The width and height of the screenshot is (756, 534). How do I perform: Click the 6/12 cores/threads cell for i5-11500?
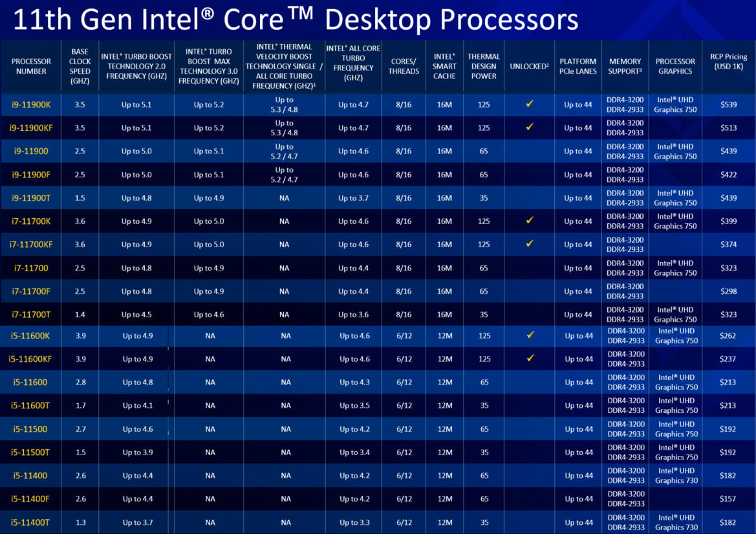[x=404, y=429]
